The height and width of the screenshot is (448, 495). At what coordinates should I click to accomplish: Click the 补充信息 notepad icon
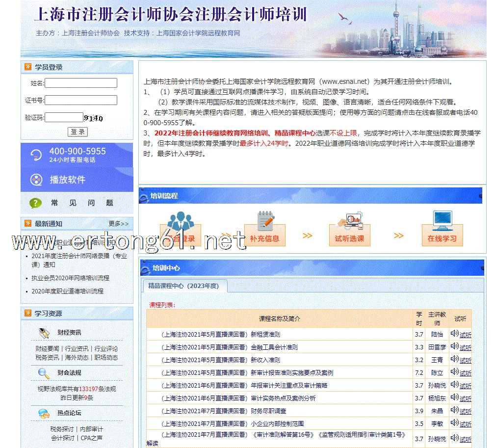point(265,221)
